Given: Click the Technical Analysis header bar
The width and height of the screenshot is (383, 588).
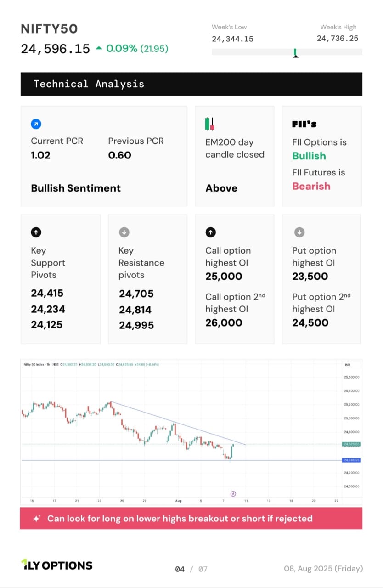Looking at the screenshot, I should pos(191,84).
